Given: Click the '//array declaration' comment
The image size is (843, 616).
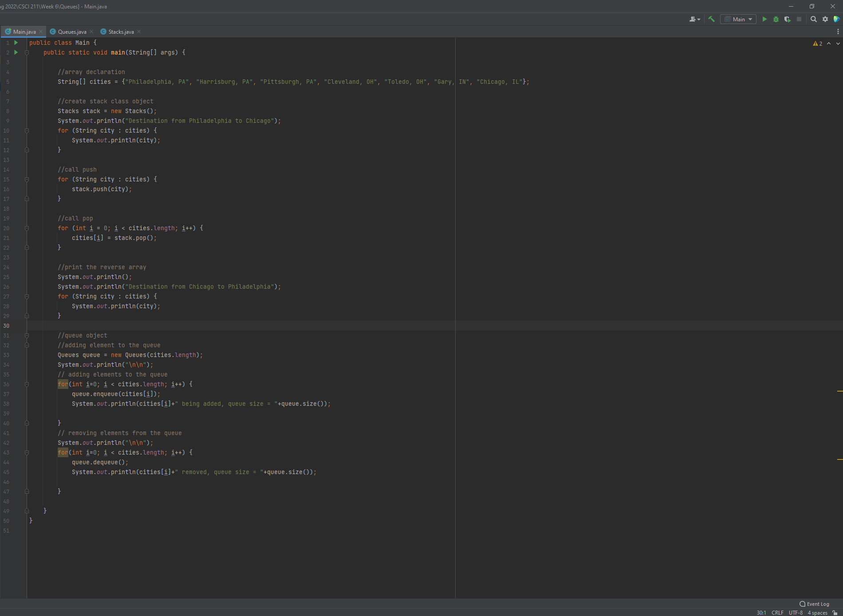Looking at the screenshot, I should pyautogui.click(x=91, y=72).
